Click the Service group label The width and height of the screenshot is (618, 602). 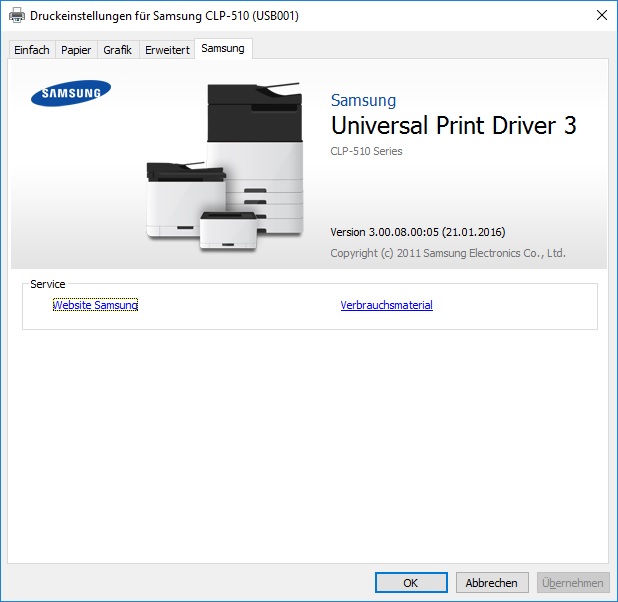point(48,284)
